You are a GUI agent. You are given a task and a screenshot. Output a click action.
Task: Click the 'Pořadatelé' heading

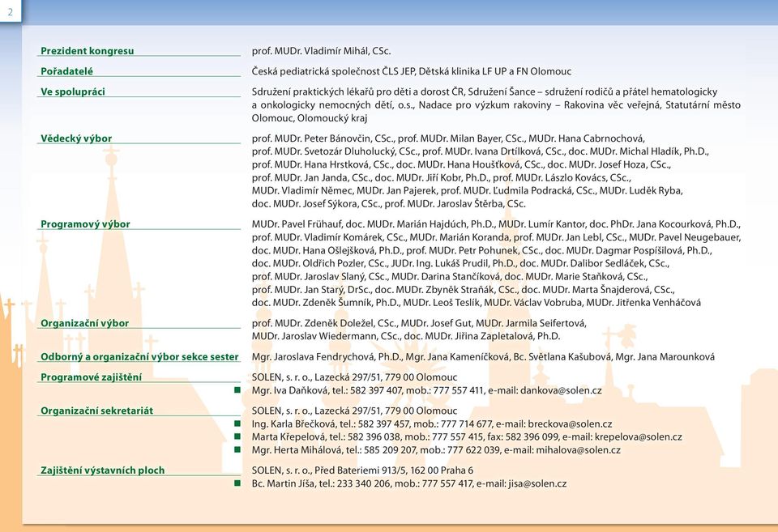coord(66,71)
